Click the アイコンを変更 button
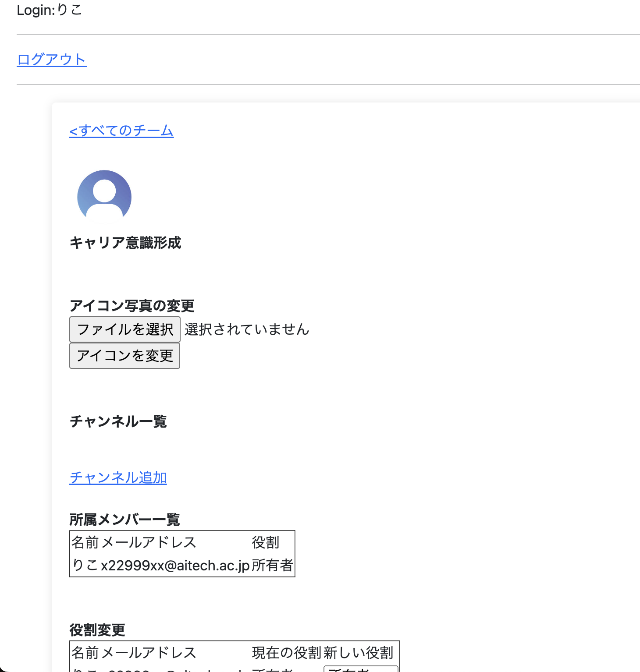This screenshot has height=672, width=640. click(x=124, y=356)
